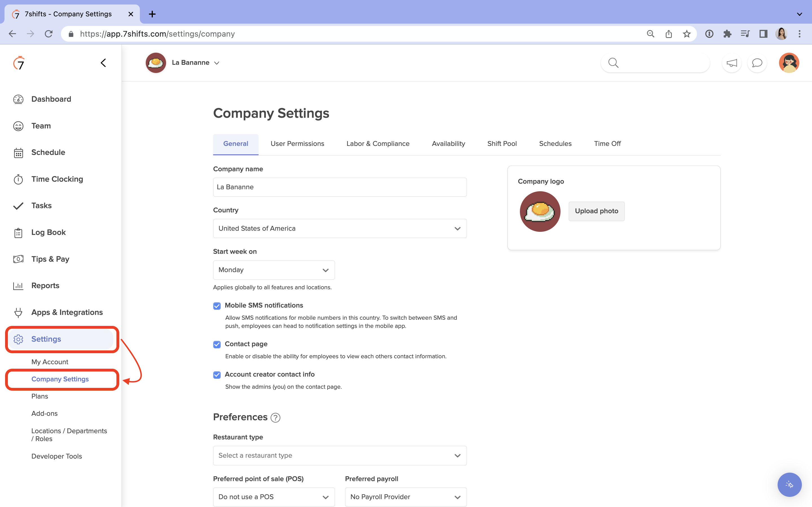Collapse sidebar with the left chevron
The image size is (812, 507).
click(103, 63)
